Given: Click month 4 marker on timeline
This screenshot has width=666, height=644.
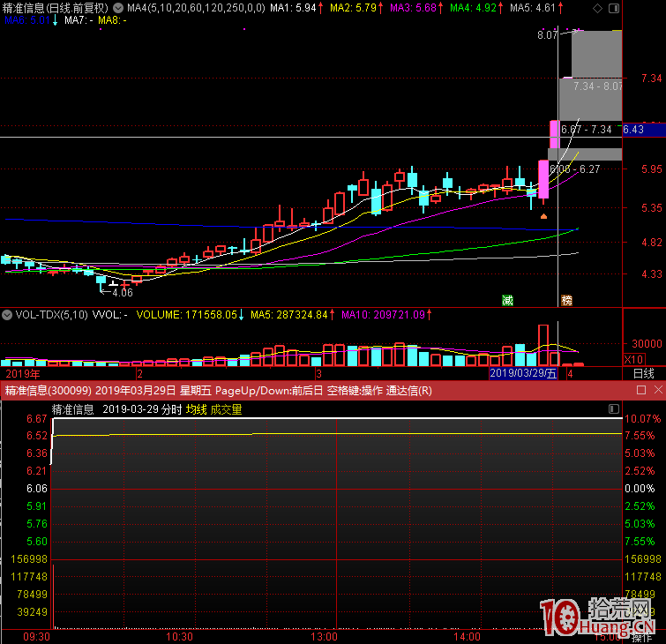Looking at the screenshot, I should pyautogui.click(x=571, y=374).
